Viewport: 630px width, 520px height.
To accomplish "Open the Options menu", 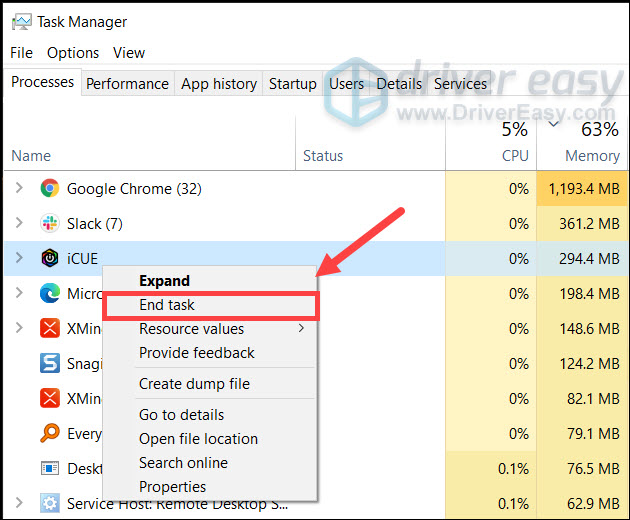I will (73, 52).
